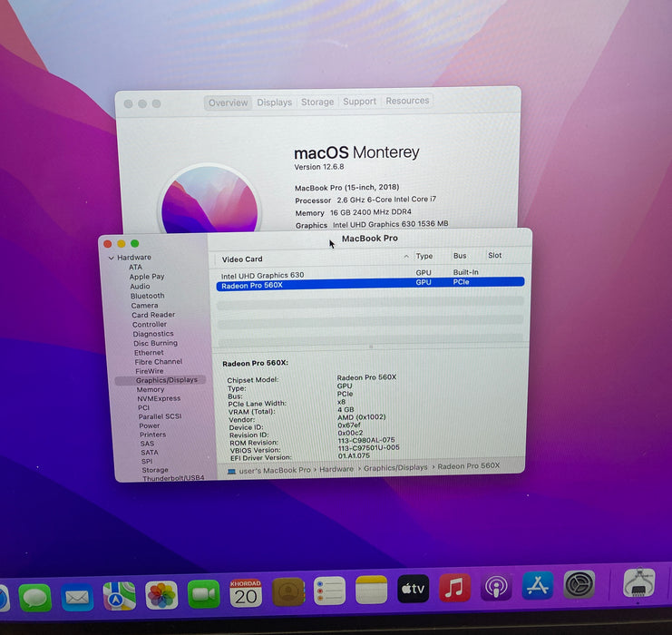Screen dimensions: 672x635
Task: Select Parallel SCSI in the sidebar
Action: click(x=160, y=416)
